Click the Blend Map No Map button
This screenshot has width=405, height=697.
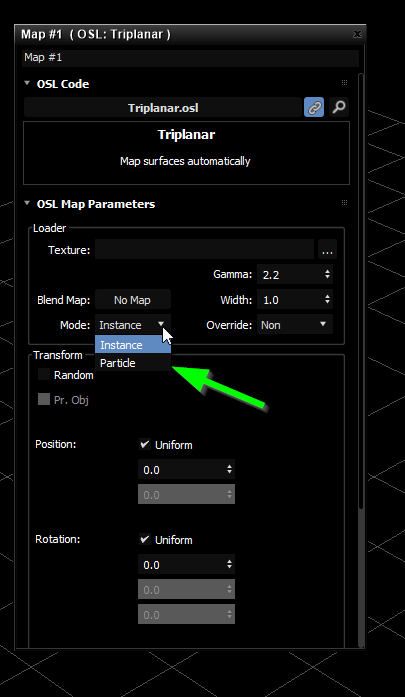(x=132, y=300)
